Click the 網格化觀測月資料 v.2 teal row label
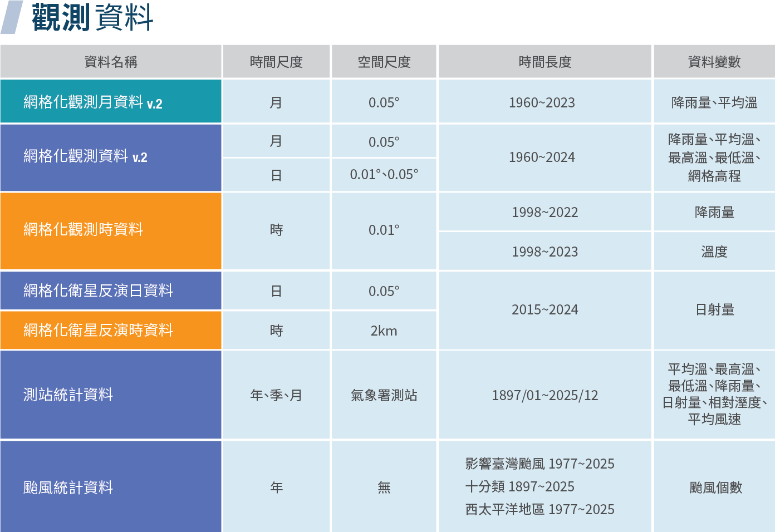The image size is (775, 532). point(93,102)
